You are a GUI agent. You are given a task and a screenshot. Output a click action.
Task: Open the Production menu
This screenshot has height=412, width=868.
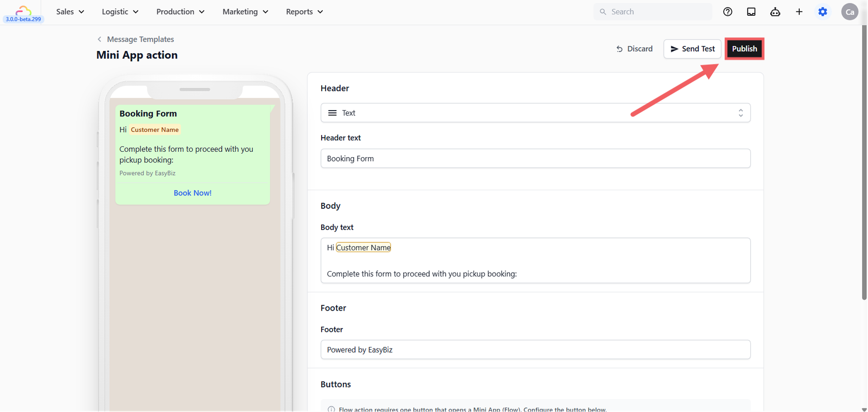(x=180, y=11)
